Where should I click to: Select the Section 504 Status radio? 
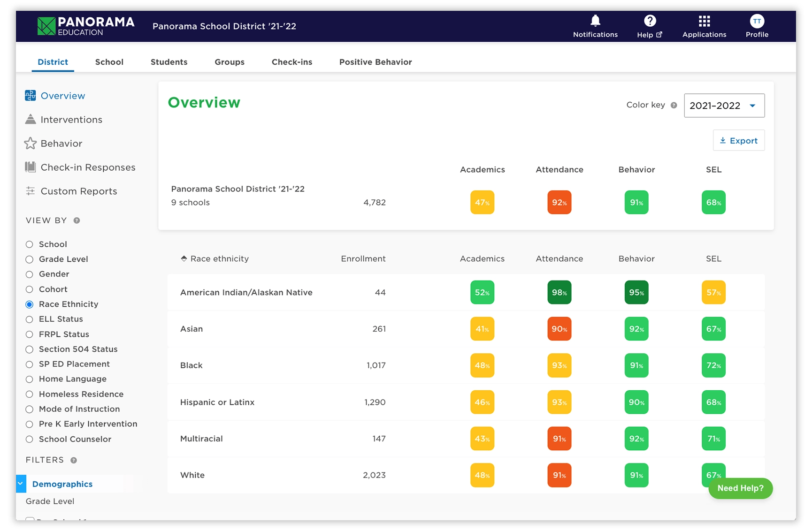click(30, 349)
